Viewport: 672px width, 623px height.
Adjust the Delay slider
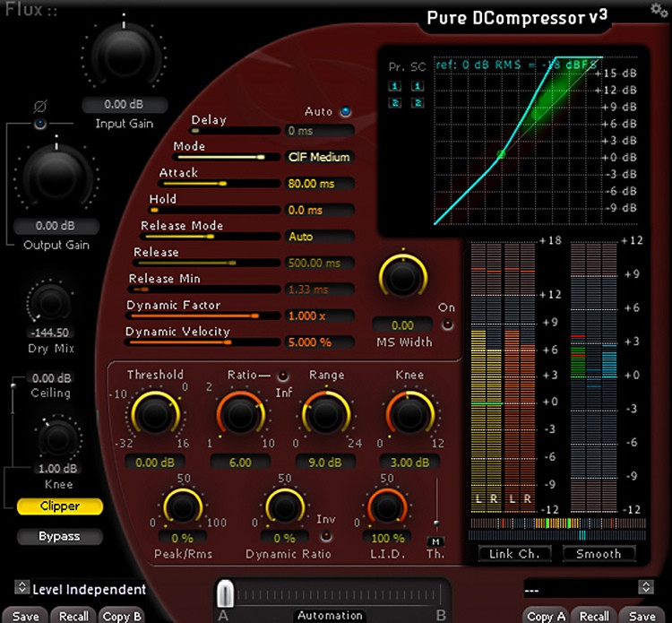(236, 131)
